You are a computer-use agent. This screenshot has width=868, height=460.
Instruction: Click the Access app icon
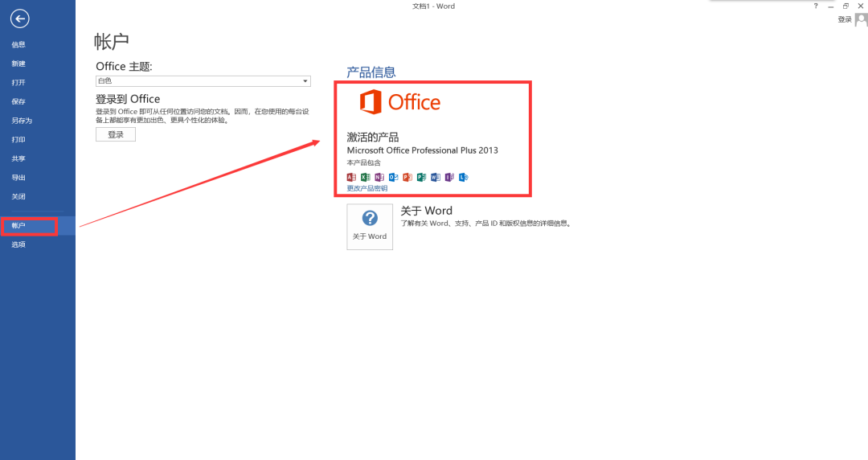click(351, 178)
